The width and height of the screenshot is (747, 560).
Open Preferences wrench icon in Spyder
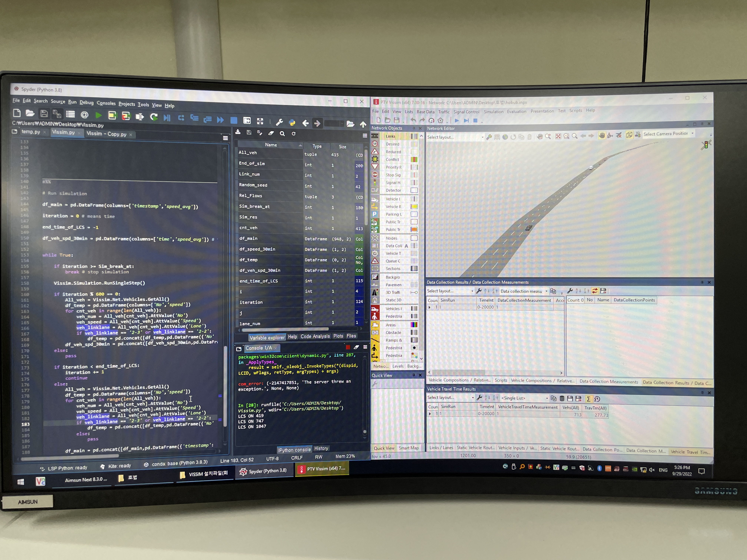point(279,122)
